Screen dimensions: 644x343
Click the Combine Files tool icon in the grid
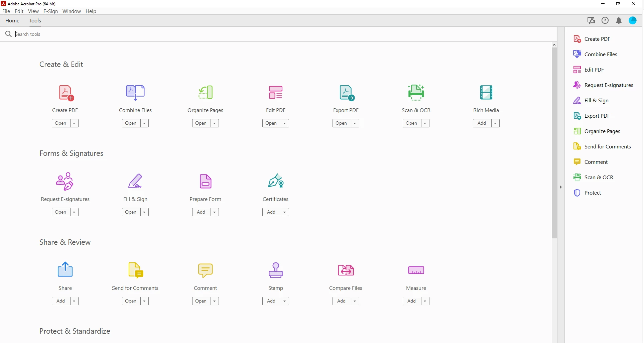point(135,93)
